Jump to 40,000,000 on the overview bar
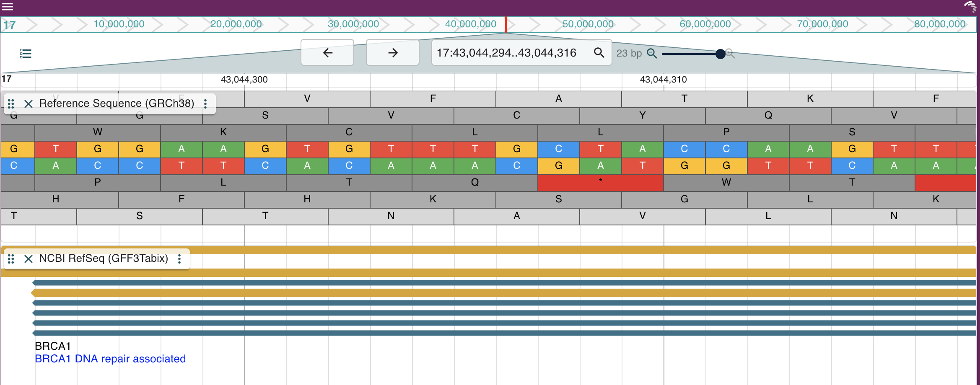This screenshot has height=385, width=980. click(471, 24)
